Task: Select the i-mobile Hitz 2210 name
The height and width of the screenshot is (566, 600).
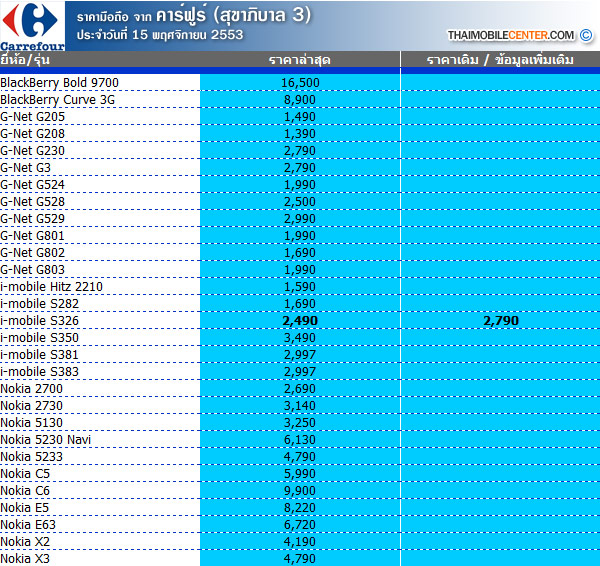Action: (x=51, y=287)
